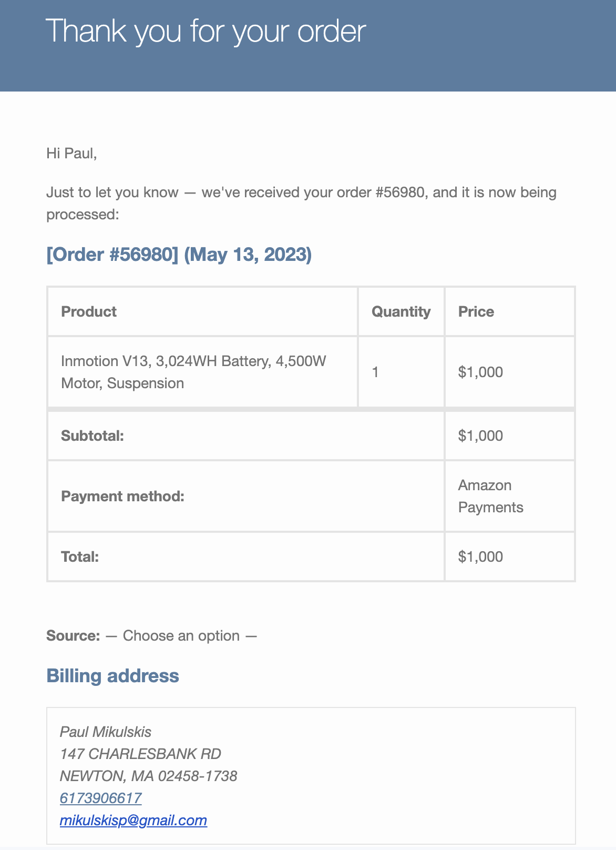Click the "Choose an option" source text
This screenshot has height=850, width=616.
tap(181, 635)
